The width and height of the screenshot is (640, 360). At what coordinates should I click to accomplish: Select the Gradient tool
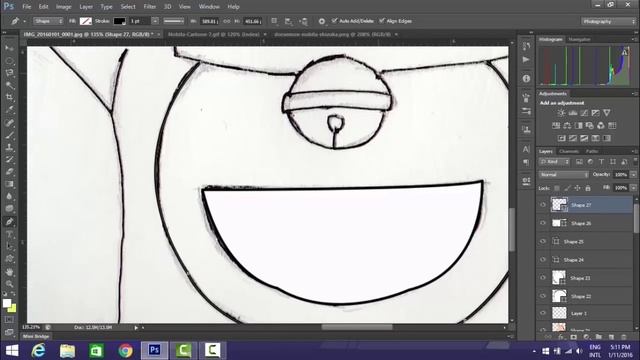[x=9, y=184]
